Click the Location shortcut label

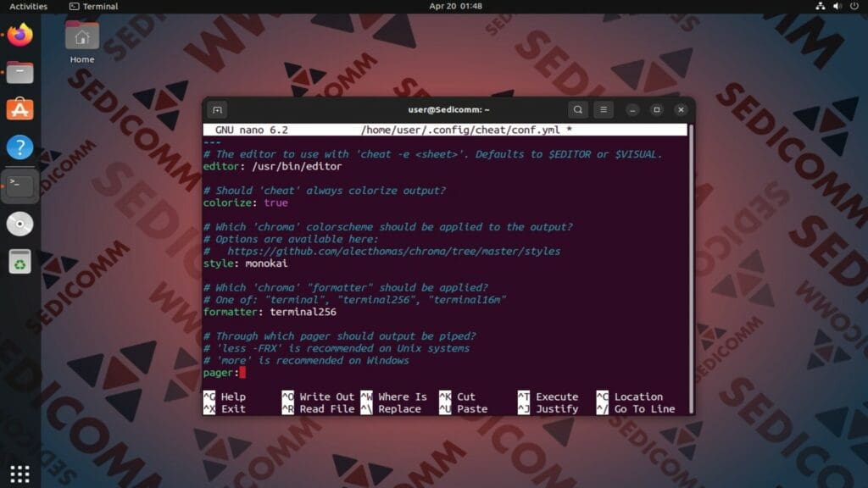[638, 396]
